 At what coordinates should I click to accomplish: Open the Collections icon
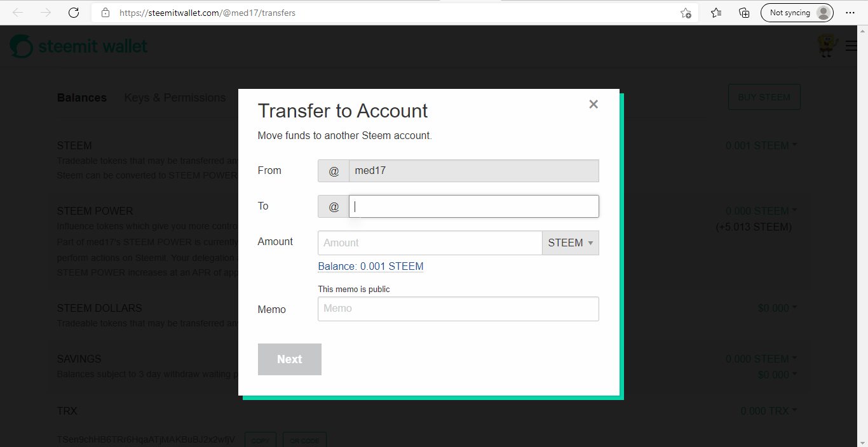[x=744, y=13]
